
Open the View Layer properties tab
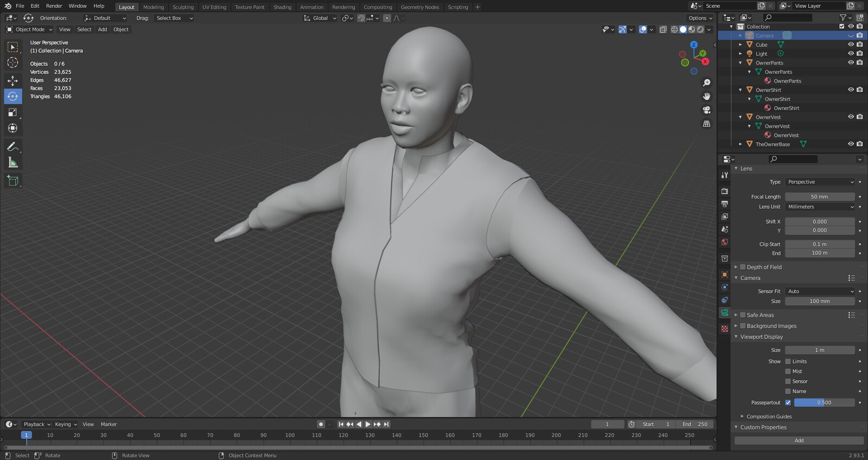pos(724,216)
